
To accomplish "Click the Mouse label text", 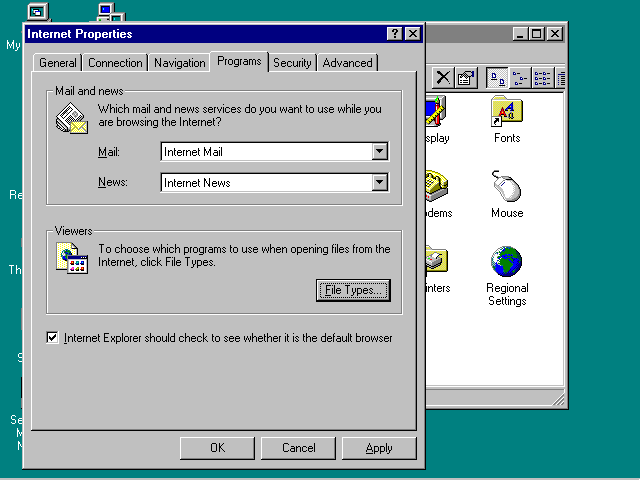I will pos(507,213).
